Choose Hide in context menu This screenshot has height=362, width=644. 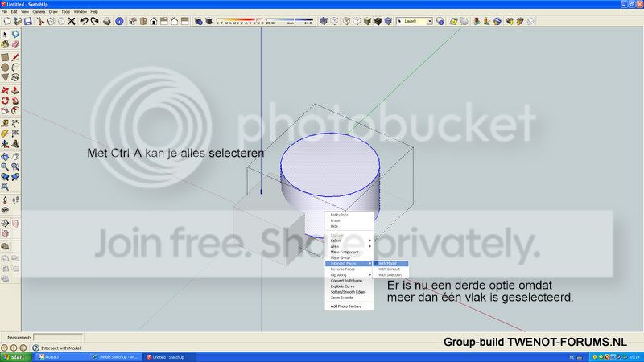click(349, 227)
